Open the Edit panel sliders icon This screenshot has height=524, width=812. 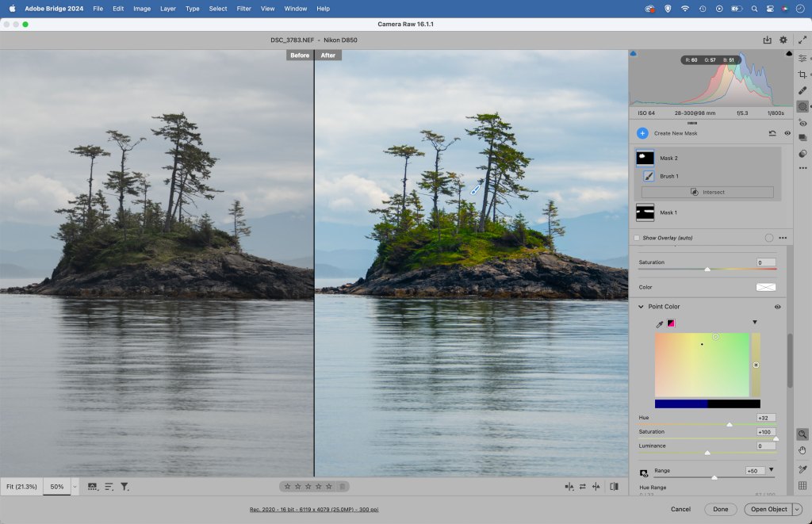(802, 58)
